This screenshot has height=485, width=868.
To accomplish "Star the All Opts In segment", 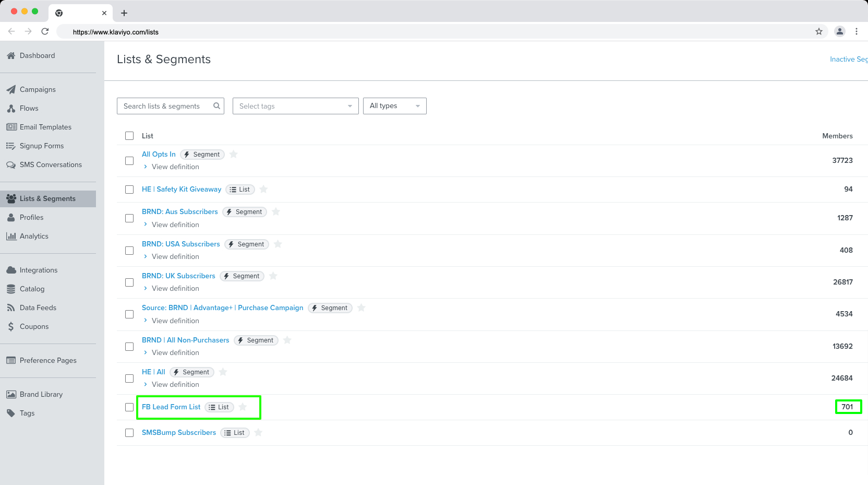I will pyautogui.click(x=234, y=154).
